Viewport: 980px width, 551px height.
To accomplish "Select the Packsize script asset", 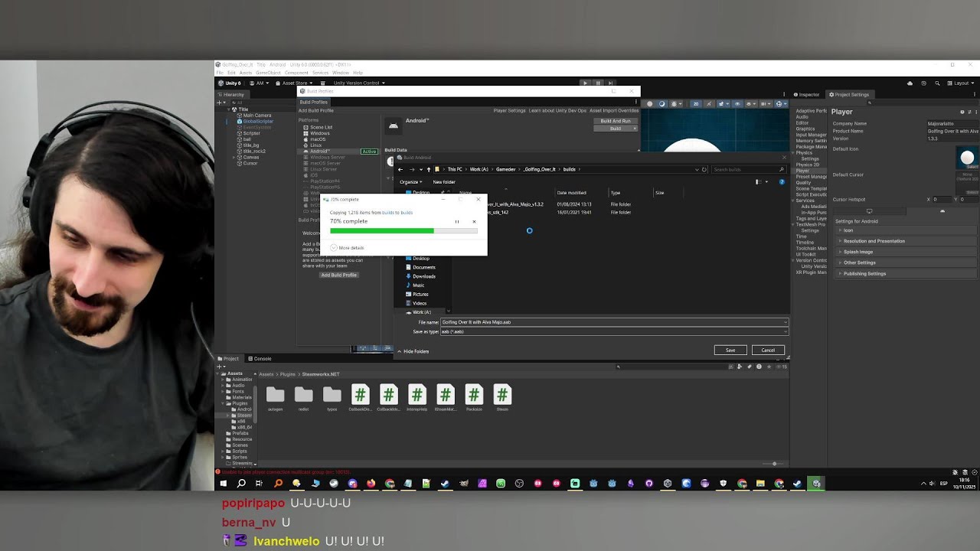I will pos(474,399).
